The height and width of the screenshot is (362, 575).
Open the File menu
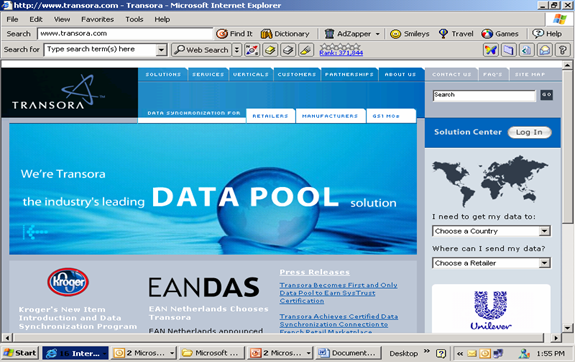[x=12, y=19]
